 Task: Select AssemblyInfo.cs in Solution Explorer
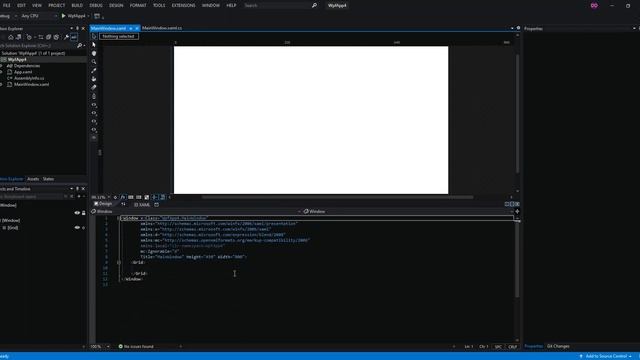[29, 78]
